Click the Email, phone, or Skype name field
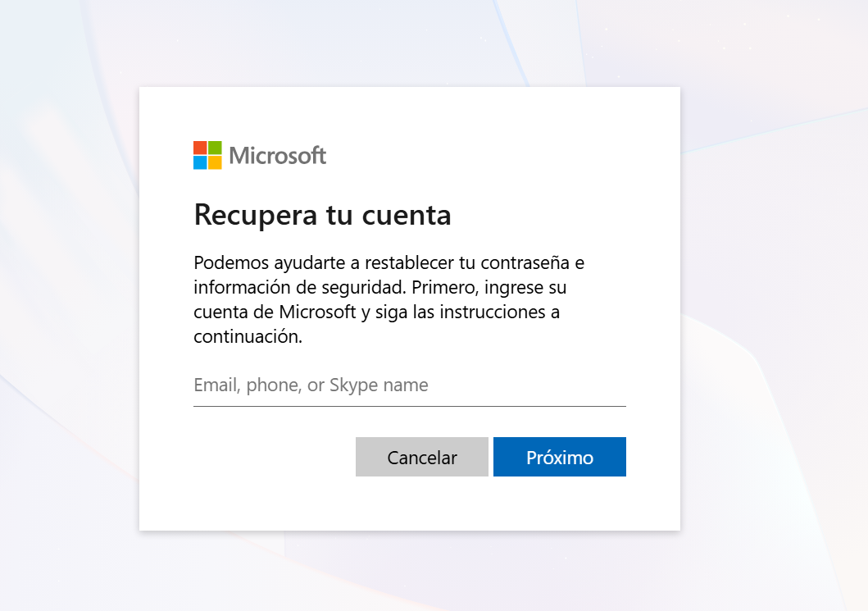This screenshot has height=611, width=868. 369,385
